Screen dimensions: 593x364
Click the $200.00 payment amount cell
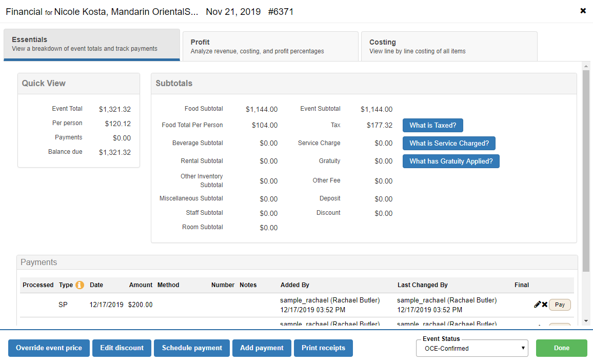(141, 305)
